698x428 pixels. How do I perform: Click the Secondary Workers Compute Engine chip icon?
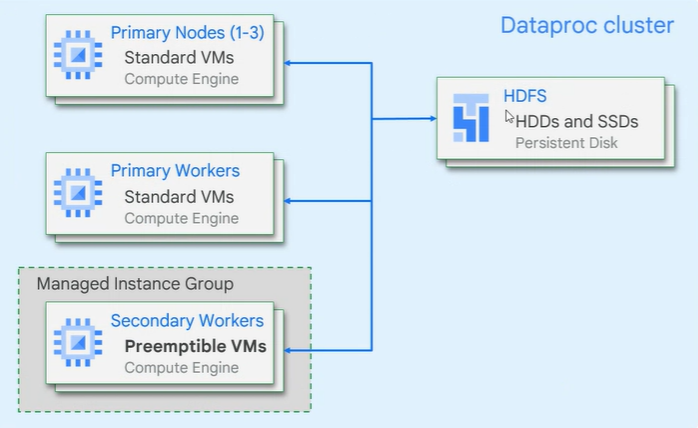[x=78, y=342]
